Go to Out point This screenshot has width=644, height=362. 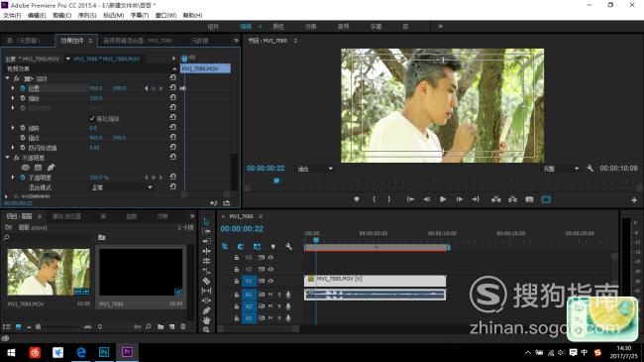pyautogui.click(x=476, y=199)
